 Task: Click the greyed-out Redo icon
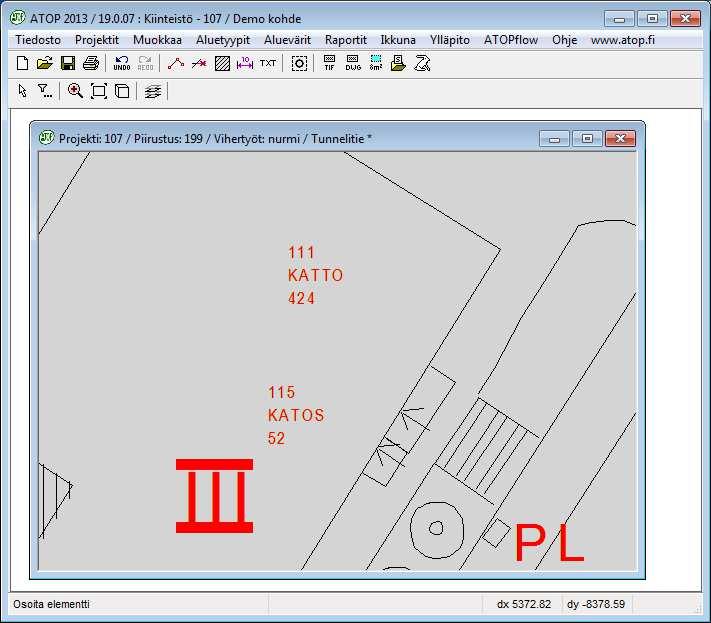tap(145, 63)
